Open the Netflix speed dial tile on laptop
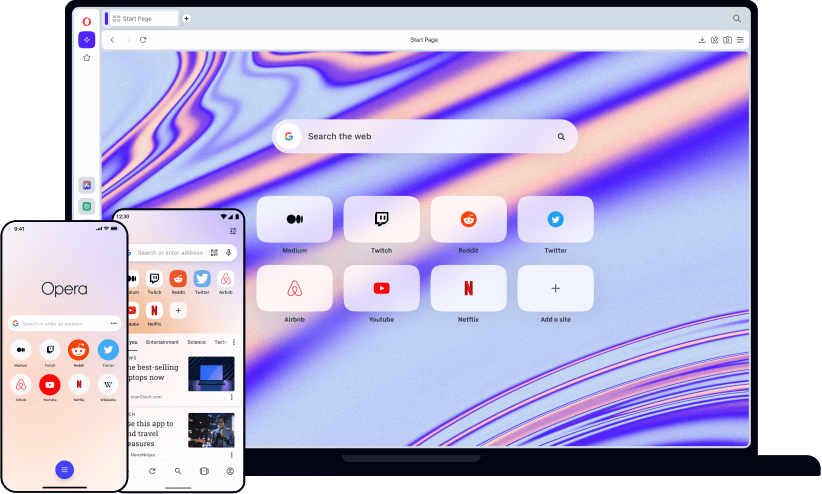This screenshot has width=822, height=494. click(x=469, y=288)
